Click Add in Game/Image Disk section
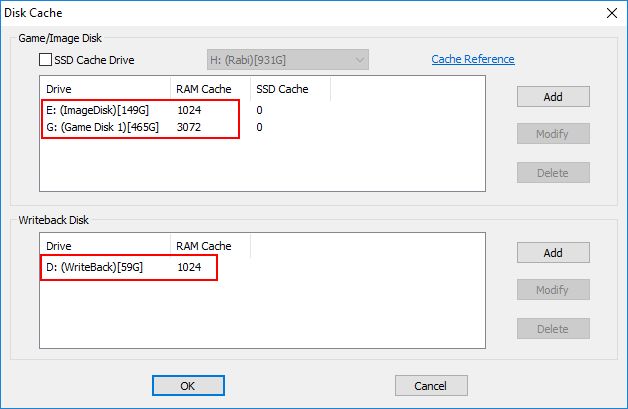This screenshot has width=628, height=409. 553,97
